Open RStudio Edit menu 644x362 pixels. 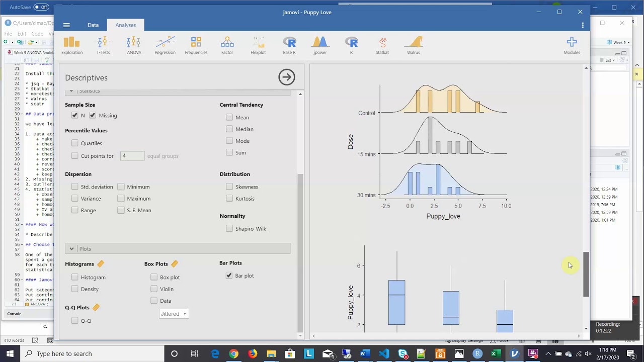(x=22, y=34)
